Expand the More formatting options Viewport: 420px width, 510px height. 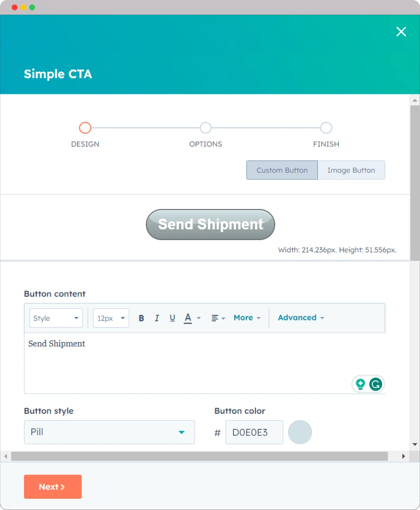(247, 318)
